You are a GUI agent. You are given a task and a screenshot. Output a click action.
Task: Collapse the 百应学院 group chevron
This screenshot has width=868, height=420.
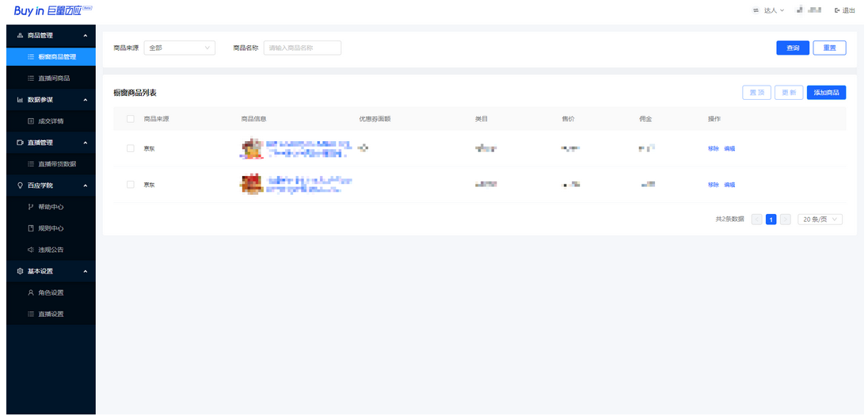point(86,185)
